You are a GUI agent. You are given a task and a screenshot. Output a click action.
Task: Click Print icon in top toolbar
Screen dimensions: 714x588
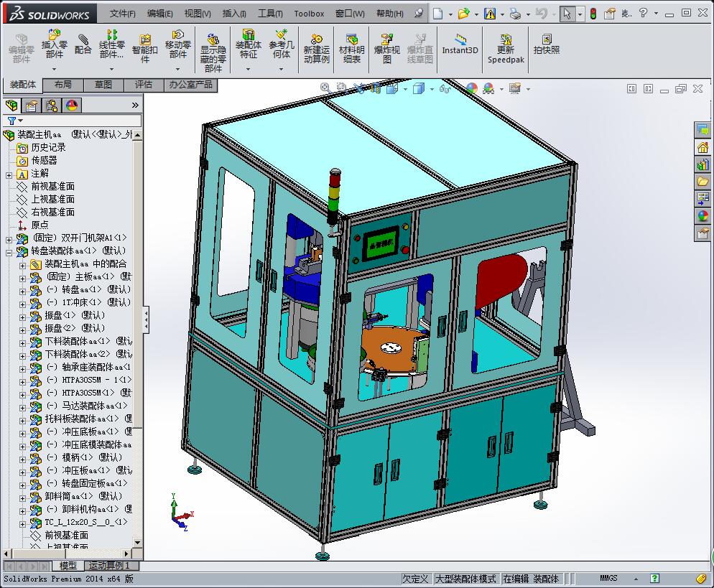pos(516,14)
